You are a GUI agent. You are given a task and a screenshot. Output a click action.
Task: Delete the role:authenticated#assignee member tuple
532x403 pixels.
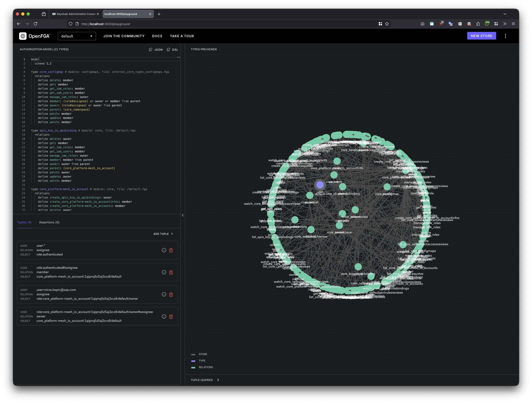[x=171, y=272]
